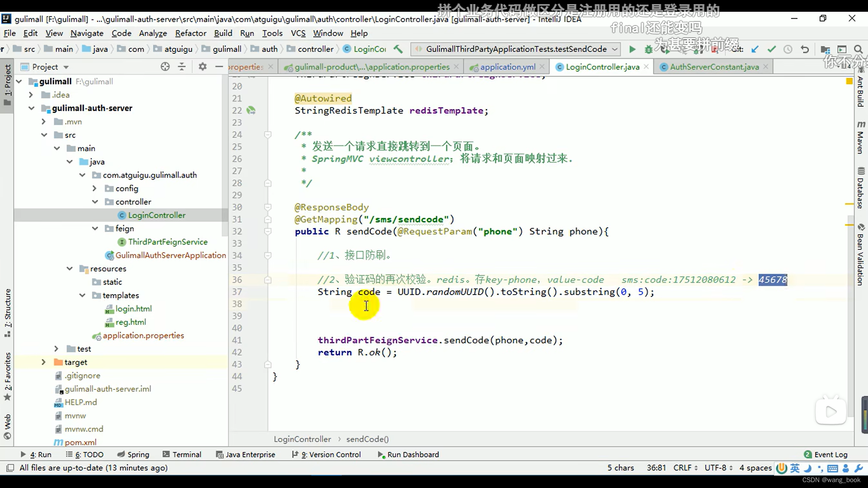This screenshot has height=488, width=868.
Task: Show Git history with the clock icon
Action: point(788,49)
